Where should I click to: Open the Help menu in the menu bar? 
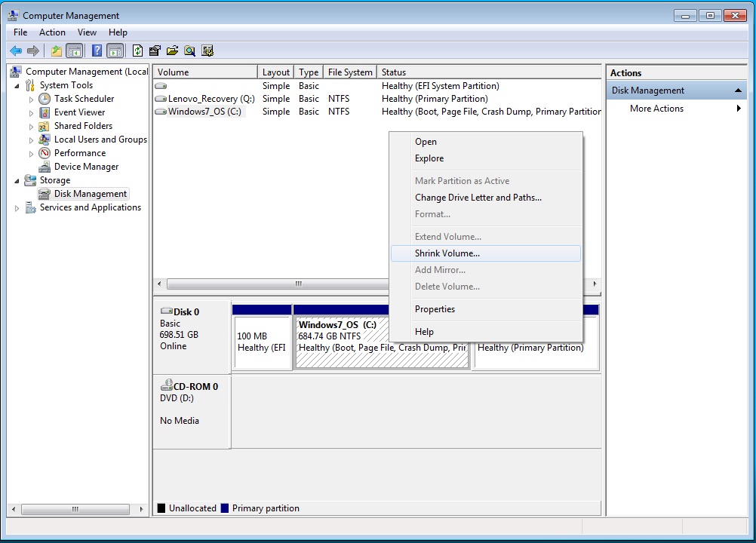(x=118, y=32)
